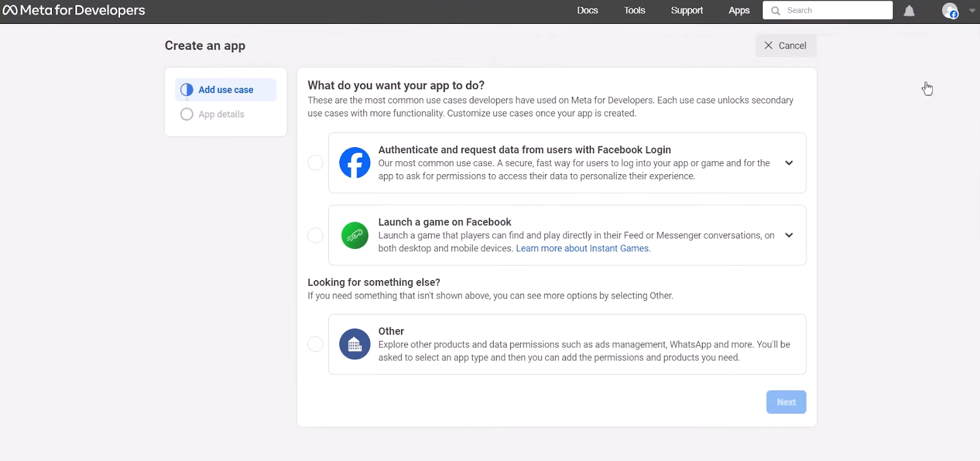This screenshot has width=980, height=461.
Task: Select the Facebook Login use case radio
Action: (315, 162)
